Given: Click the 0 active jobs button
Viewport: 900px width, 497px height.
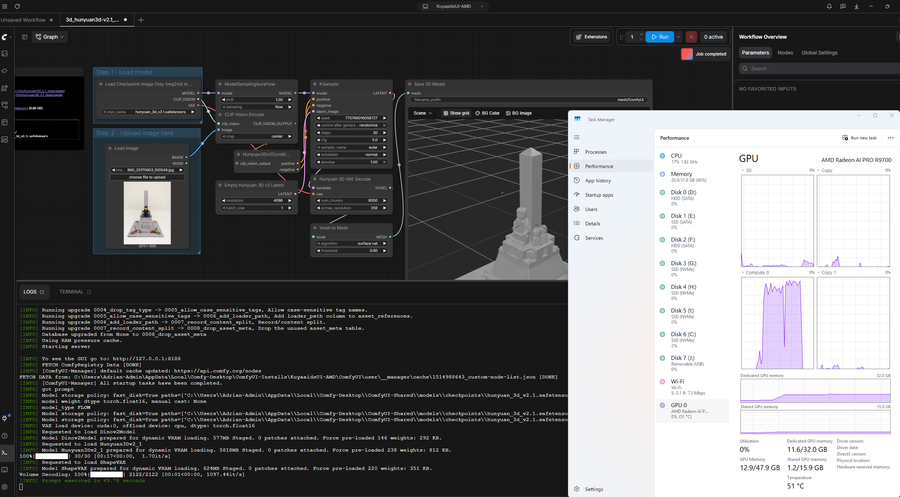Looking at the screenshot, I should coord(713,37).
